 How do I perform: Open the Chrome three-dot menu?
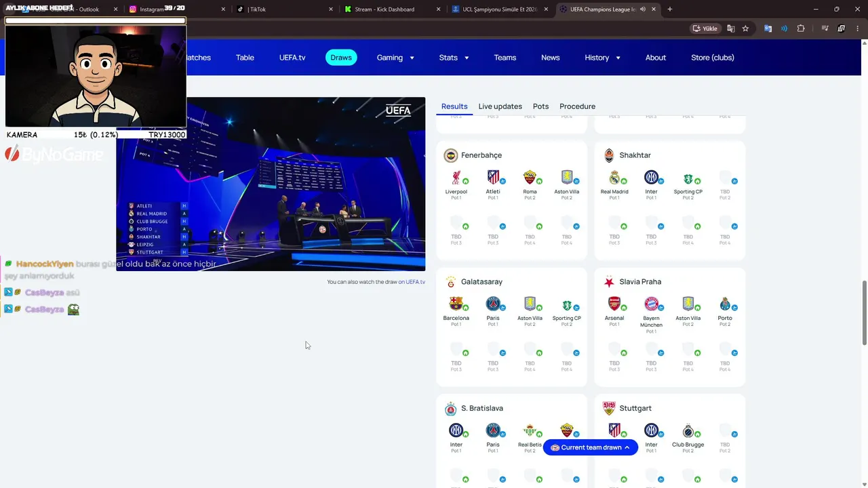856,28
